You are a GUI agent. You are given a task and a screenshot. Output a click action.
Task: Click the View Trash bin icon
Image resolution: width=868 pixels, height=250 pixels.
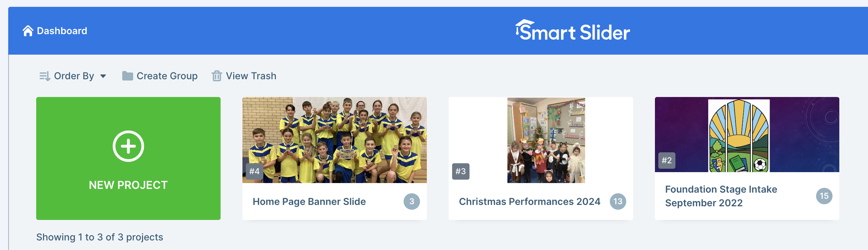216,76
